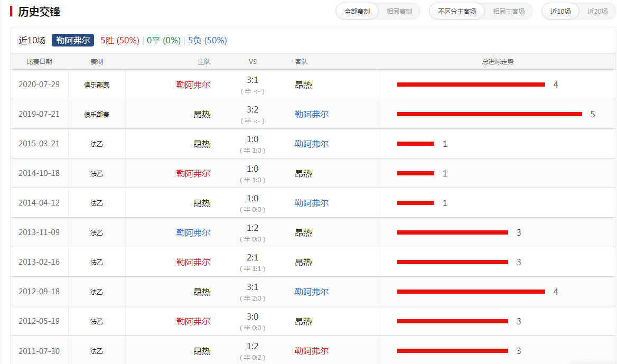617x364 pixels.
Task: Click the 4-goal bar for 2020-07-29
Action: 471,85
